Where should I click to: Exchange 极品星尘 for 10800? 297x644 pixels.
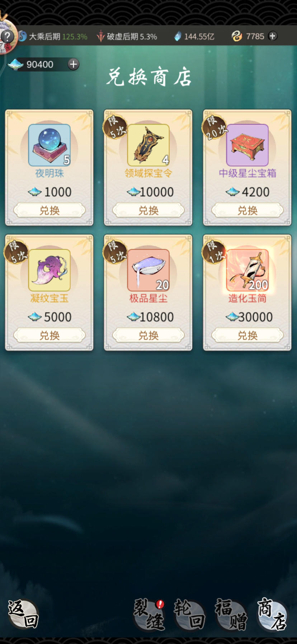148,335
